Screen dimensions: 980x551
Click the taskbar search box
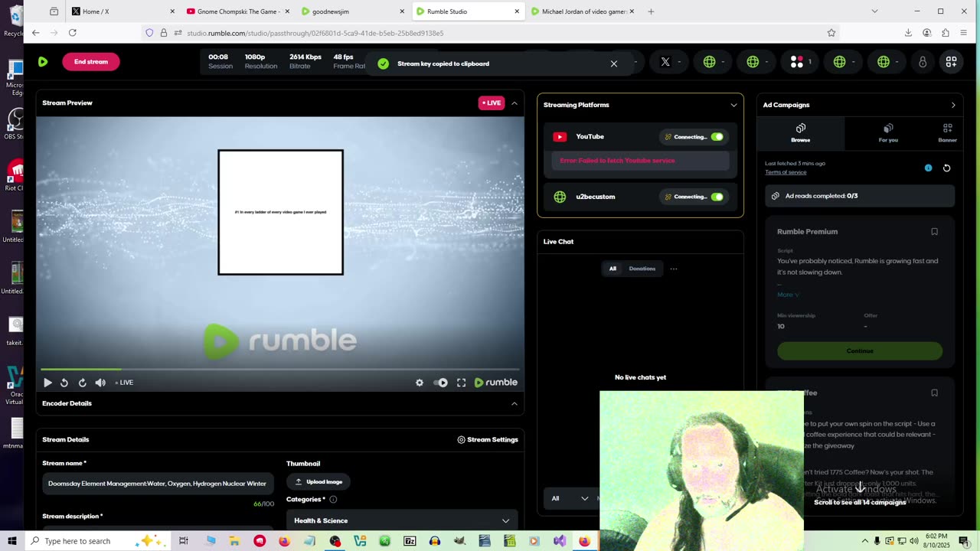pyautogui.click(x=96, y=541)
